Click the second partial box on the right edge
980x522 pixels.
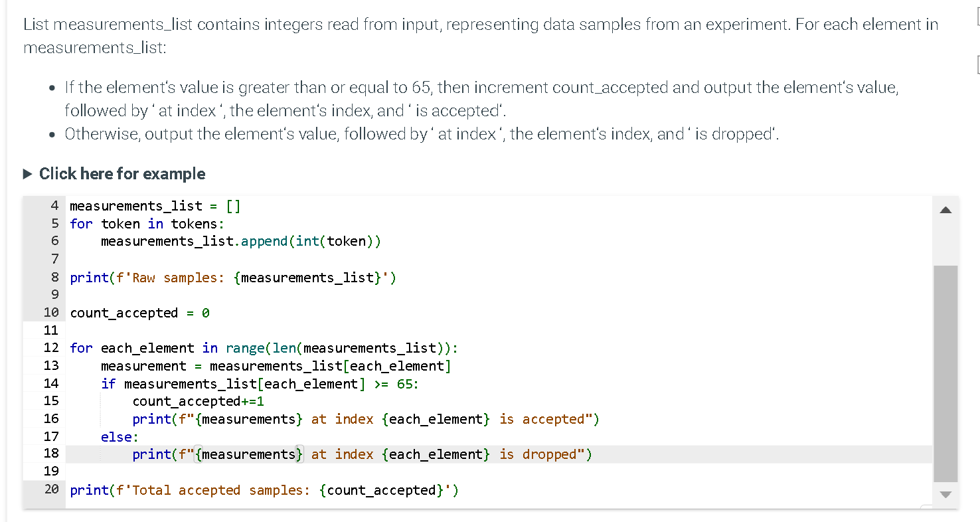[977, 64]
